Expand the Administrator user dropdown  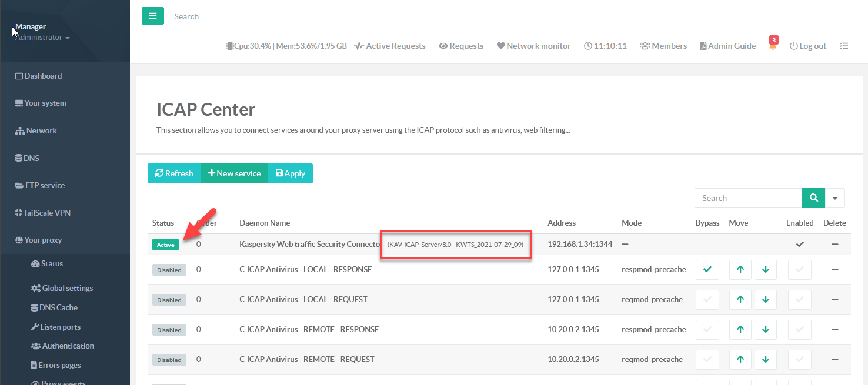click(42, 38)
